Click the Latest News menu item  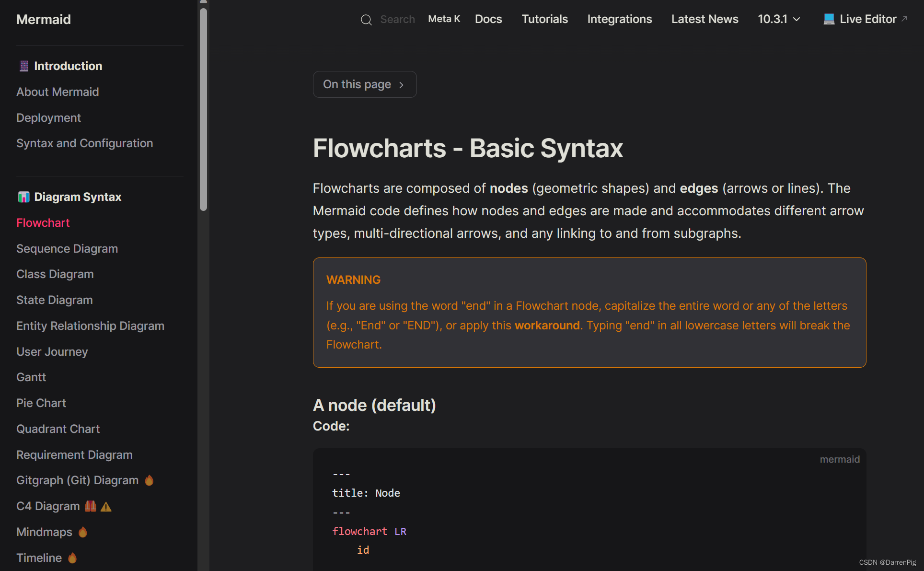pyautogui.click(x=705, y=18)
